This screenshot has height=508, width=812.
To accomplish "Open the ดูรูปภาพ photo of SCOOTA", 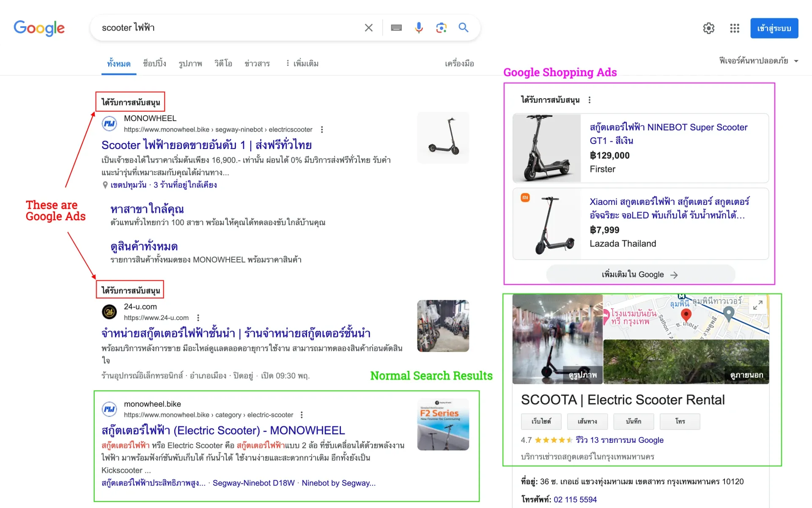I will pos(557,339).
